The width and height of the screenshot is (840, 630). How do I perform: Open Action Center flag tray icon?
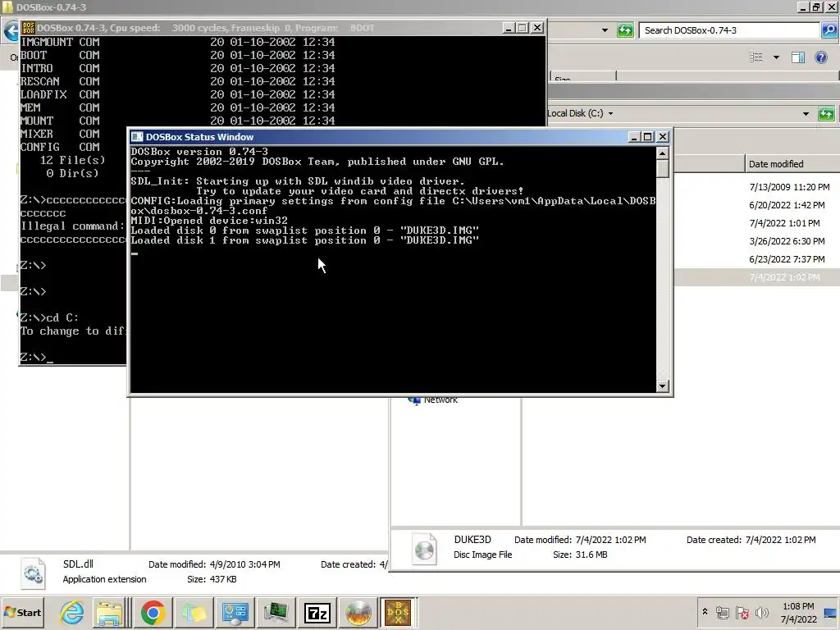pos(742,612)
